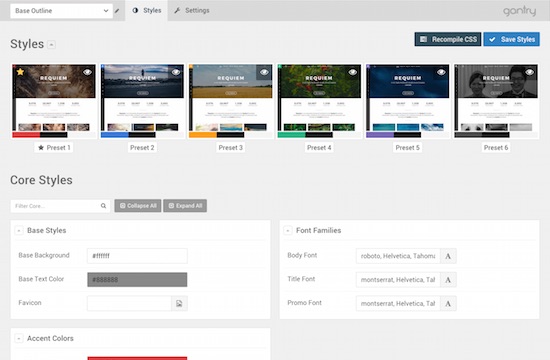Click the pencil edit icon beside Base Outline

[x=117, y=11]
